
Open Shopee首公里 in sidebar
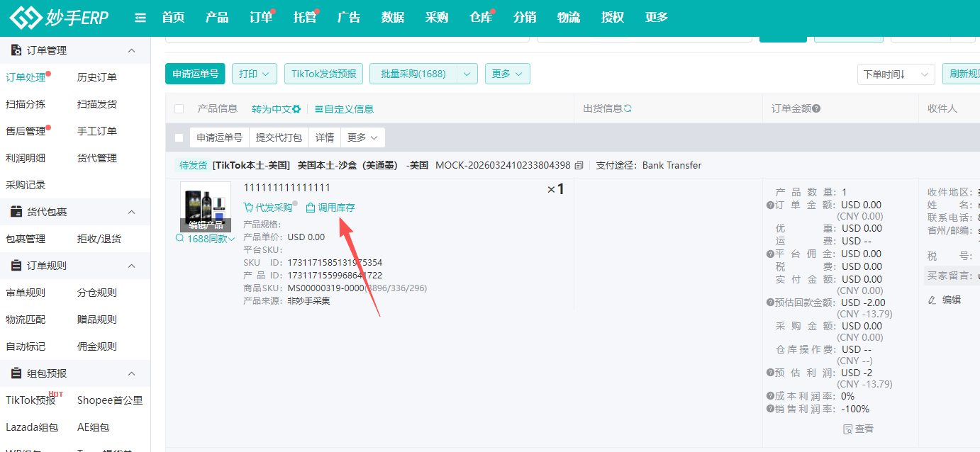[x=110, y=400]
